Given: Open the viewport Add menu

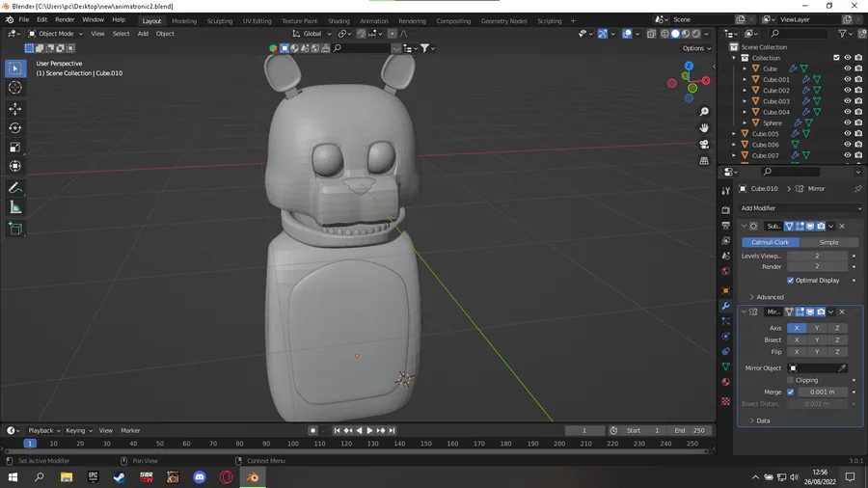Looking at the screenshot, I should [143, 34].
